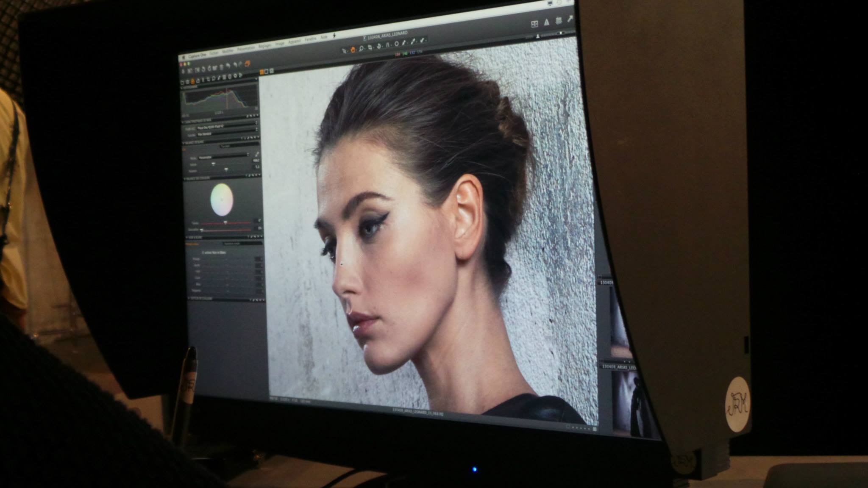This screenshot has width=868, height=488.
Task: Select the Apply adjustments arrow tool
Action: pyautogui.click(x=422, y=40)
